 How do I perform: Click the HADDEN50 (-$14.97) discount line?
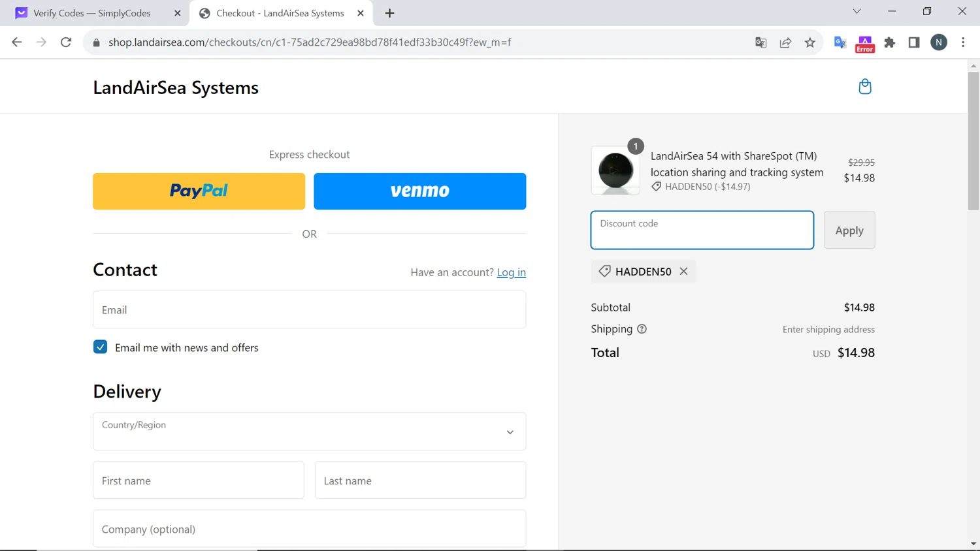[x=700, y=187]
